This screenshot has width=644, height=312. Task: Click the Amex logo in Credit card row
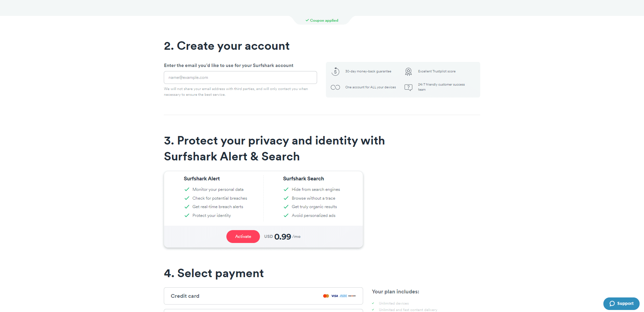click(x=343, y=296)
